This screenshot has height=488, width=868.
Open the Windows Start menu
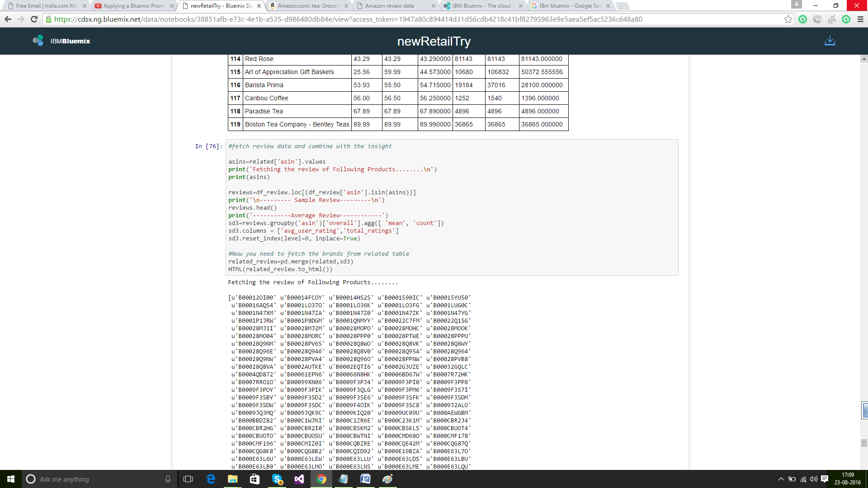pyautogui.click(x=11, y=479)
